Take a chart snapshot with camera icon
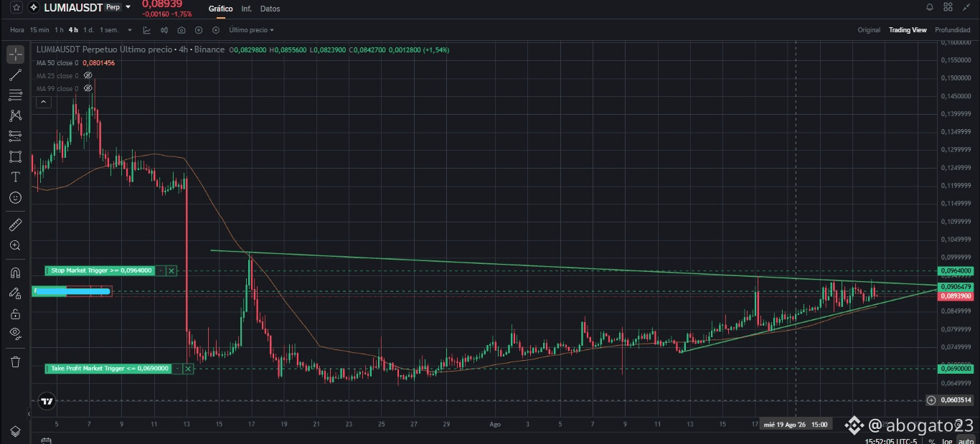Viewport: 980px width, 444px height. [x=182, y=30]
